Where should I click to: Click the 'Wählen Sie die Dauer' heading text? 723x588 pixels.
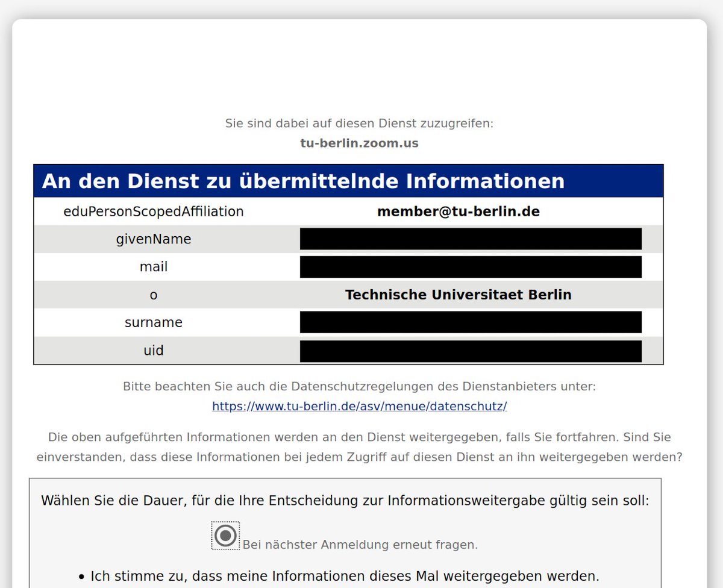345,501
